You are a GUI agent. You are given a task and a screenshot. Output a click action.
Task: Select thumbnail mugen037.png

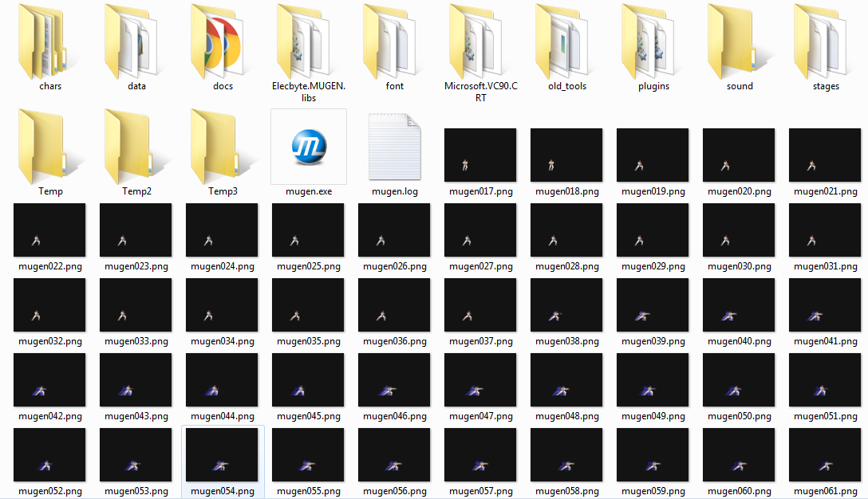(480, 305)
